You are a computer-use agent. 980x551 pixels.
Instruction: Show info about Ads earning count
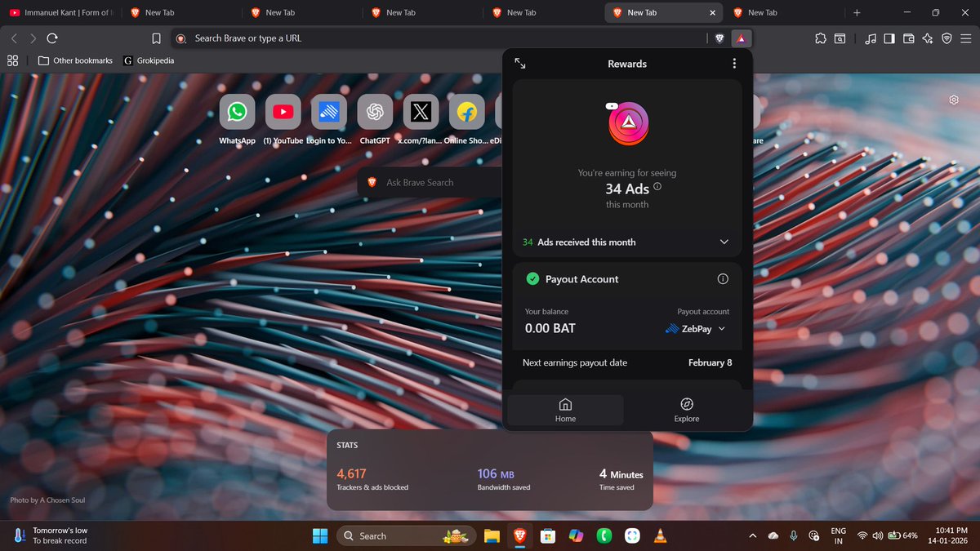657,186
